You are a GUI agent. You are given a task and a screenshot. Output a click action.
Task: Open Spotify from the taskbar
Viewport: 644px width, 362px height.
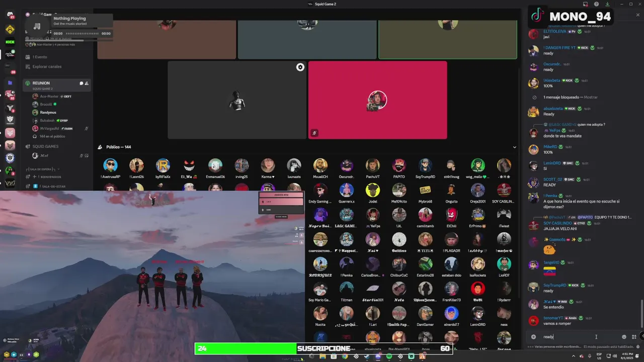tap(389, 356)
